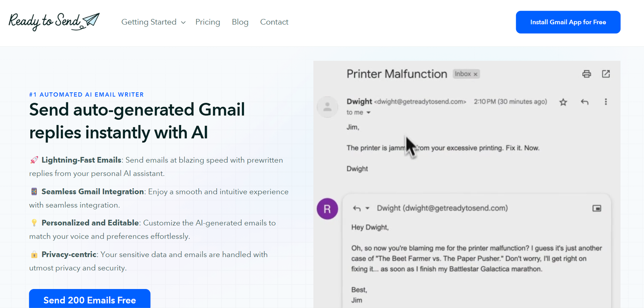Click reply arrow in Dwight's email header
Screen dimensions: 644x308
584,102
